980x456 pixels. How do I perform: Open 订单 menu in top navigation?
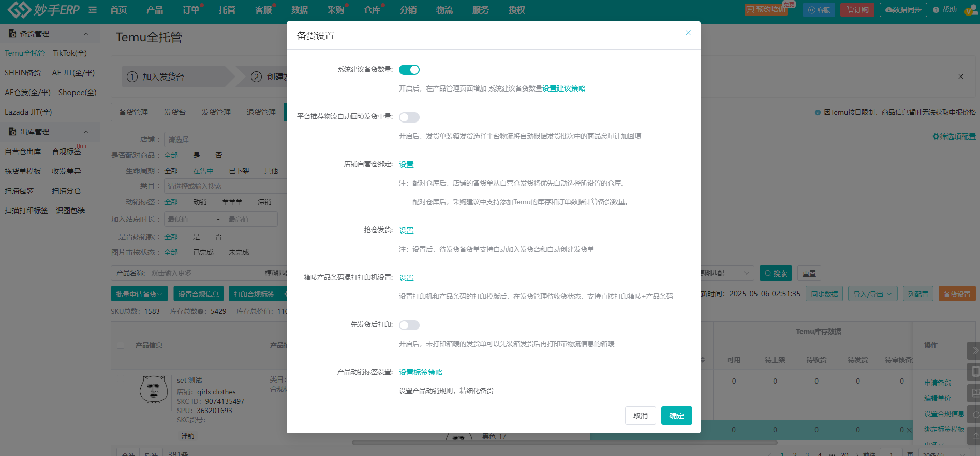191,10
